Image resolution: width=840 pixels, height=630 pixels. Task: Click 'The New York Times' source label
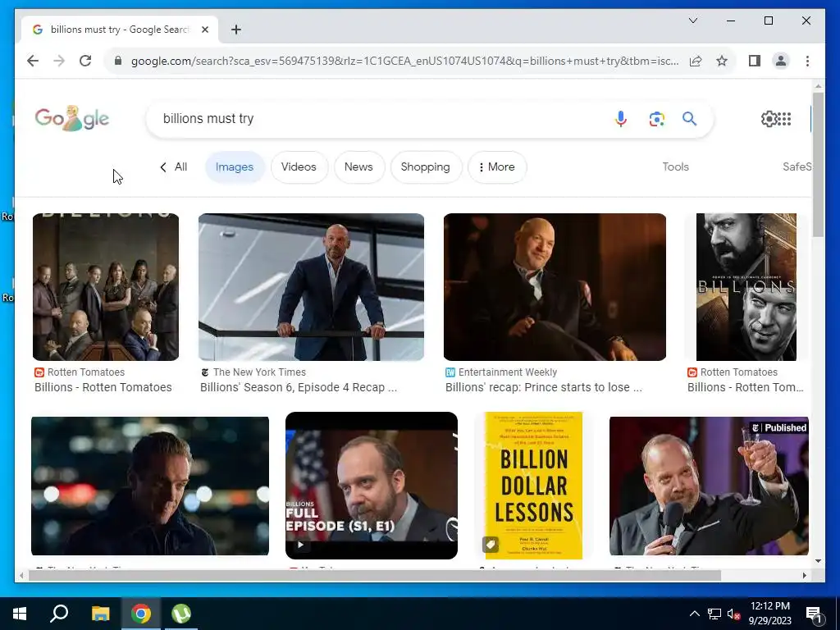click(x=259, y=372)
